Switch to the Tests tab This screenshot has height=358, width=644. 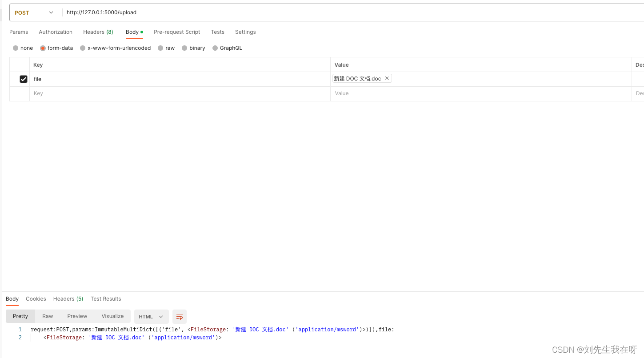[x=217, y=32]
